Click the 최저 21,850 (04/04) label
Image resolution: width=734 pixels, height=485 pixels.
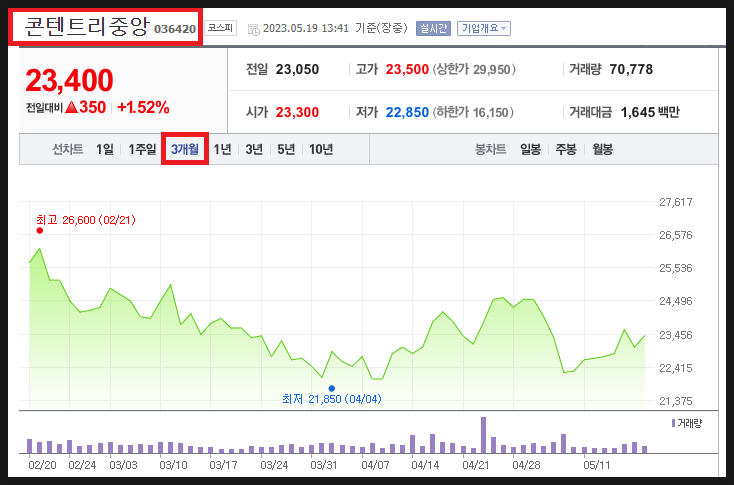(x=332, y=399)
